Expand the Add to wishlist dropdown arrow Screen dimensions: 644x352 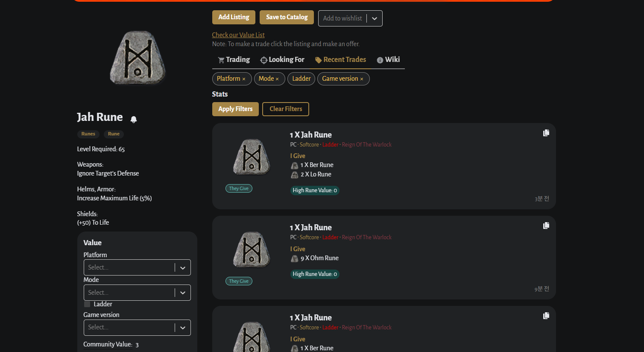[375, 18]
